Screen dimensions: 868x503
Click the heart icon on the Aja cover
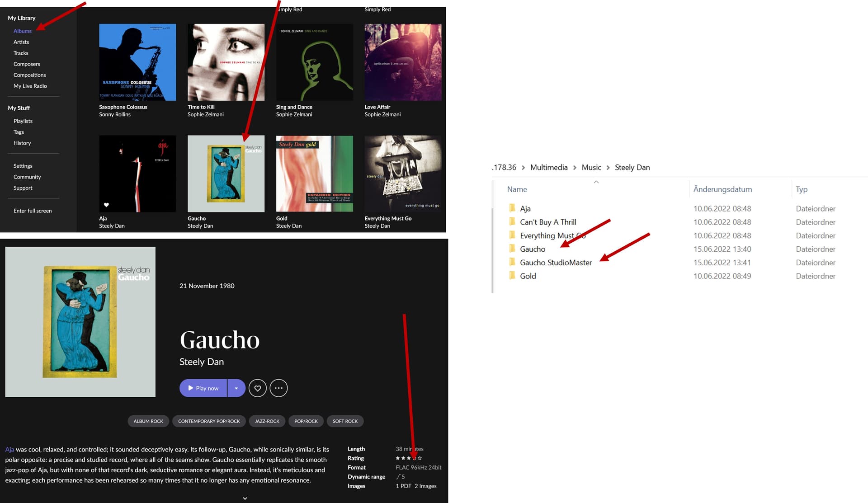(x=106, y=205)
